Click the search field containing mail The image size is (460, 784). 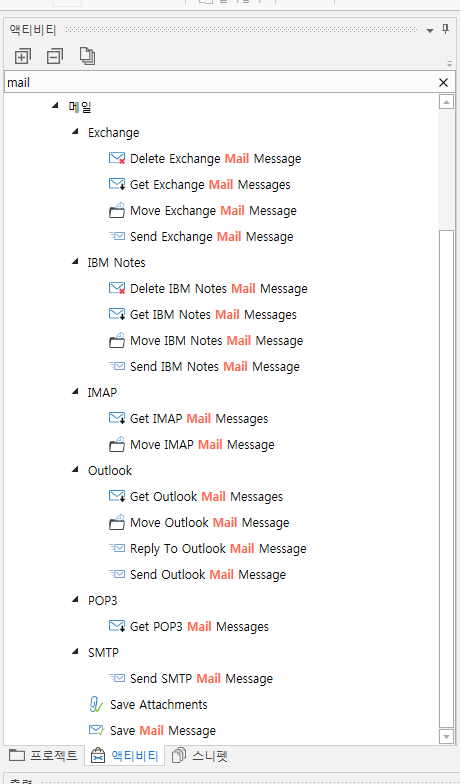220,82
